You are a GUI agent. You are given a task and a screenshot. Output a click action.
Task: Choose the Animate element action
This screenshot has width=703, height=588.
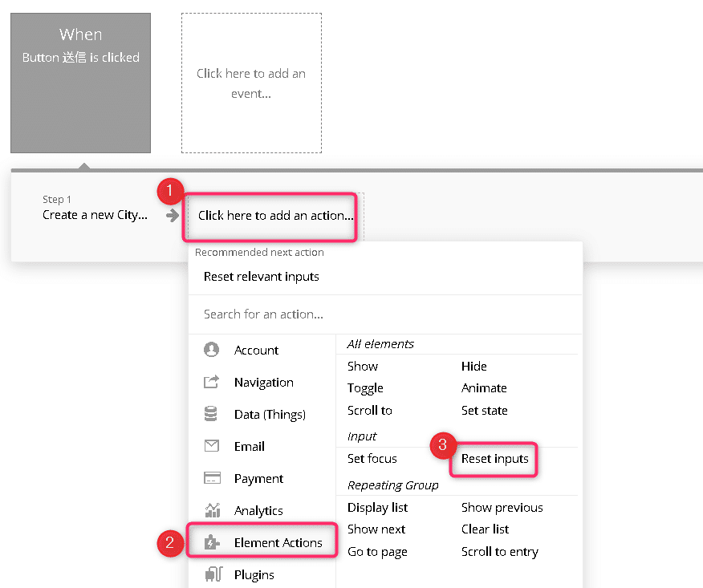[484, 388]
